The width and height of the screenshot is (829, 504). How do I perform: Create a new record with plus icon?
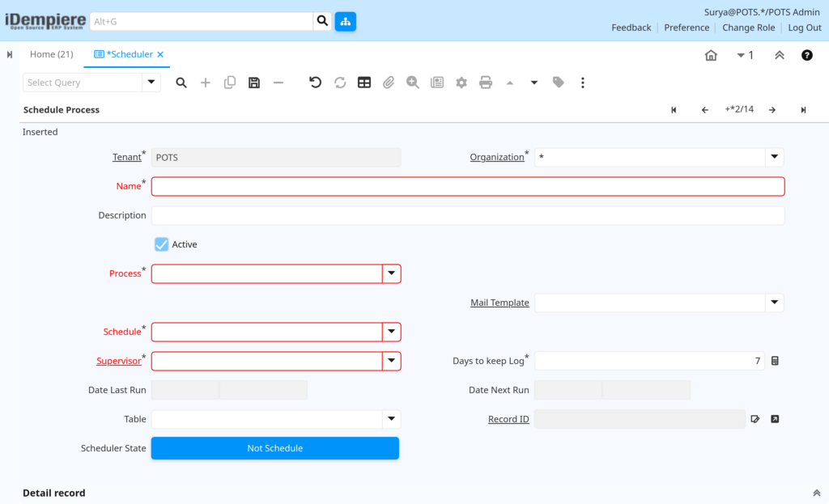(206, 83)
